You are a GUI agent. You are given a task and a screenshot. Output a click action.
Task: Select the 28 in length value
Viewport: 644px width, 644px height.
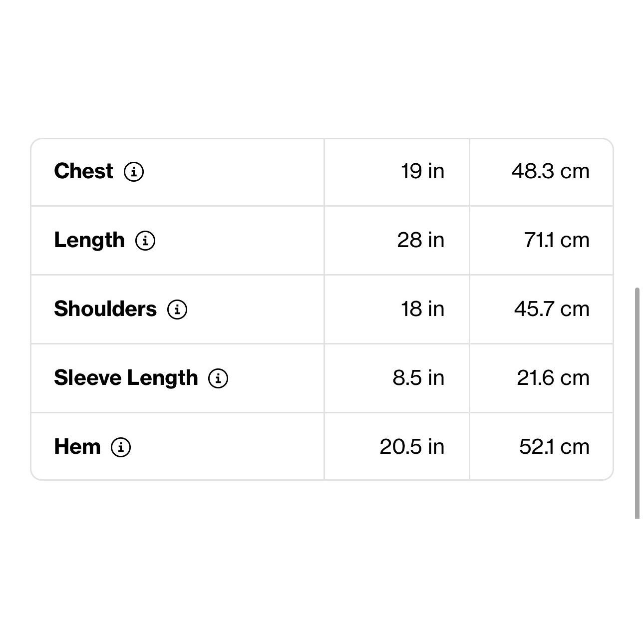tap(421, 240)
